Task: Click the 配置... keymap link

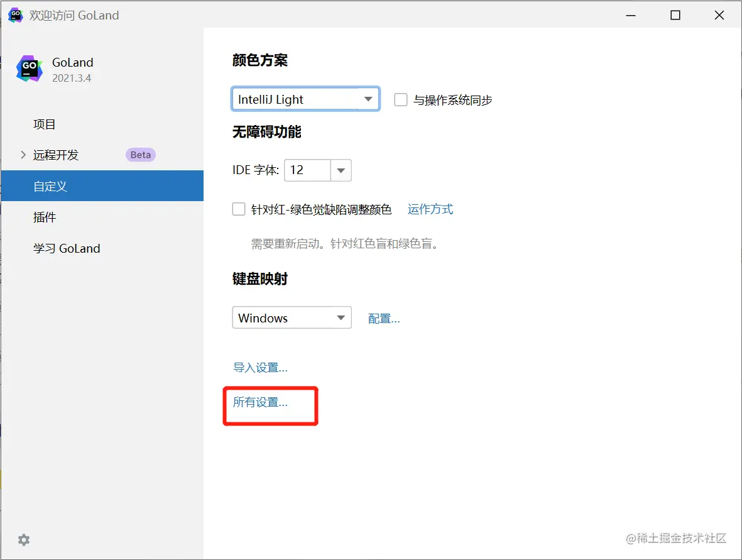Action: (x=384, y=319)
